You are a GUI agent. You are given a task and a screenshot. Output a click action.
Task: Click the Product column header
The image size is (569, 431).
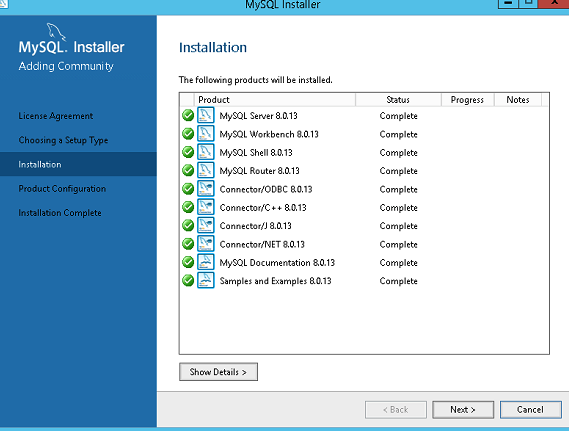tap(275, 100)
